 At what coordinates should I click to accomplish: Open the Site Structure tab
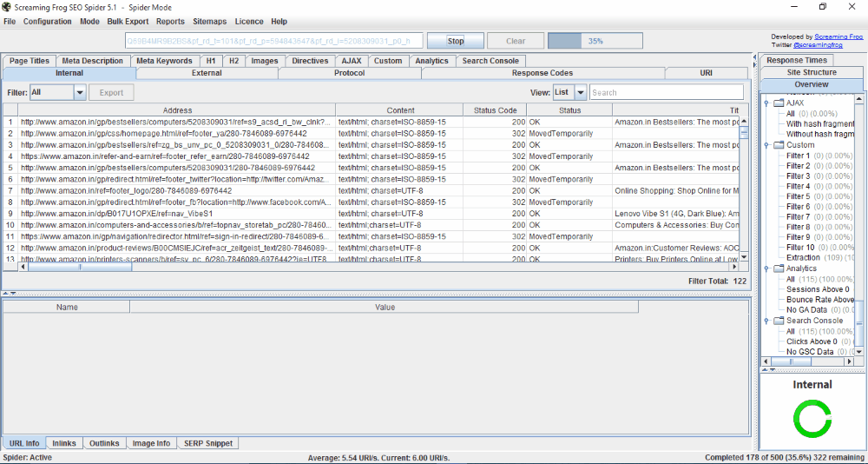(812, 73)
